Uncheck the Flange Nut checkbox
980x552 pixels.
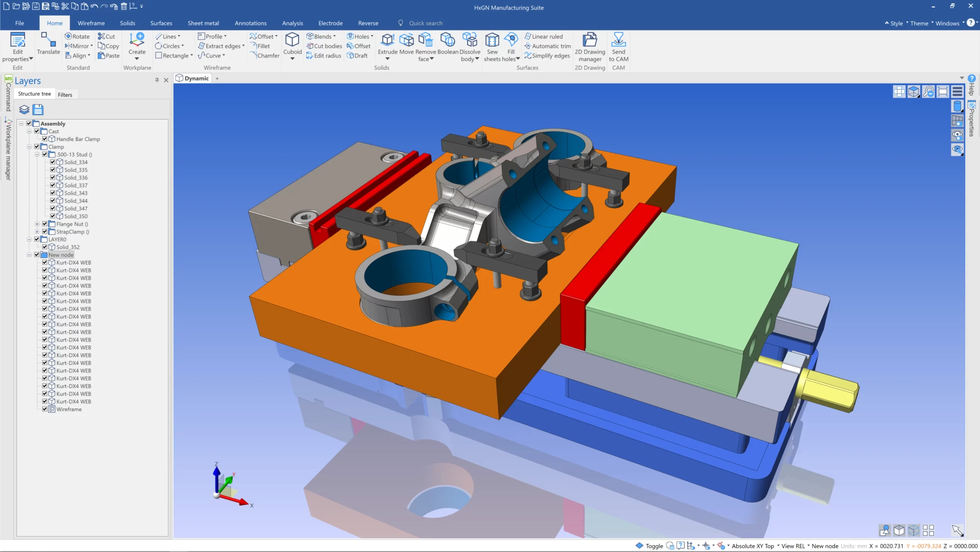45,224
